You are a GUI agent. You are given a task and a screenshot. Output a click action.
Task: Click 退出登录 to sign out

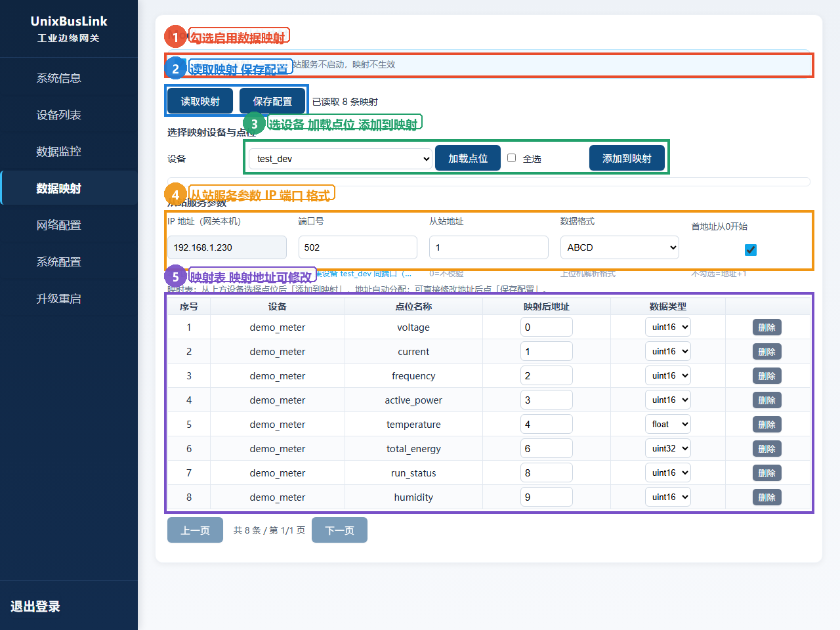tap(35, 606)
